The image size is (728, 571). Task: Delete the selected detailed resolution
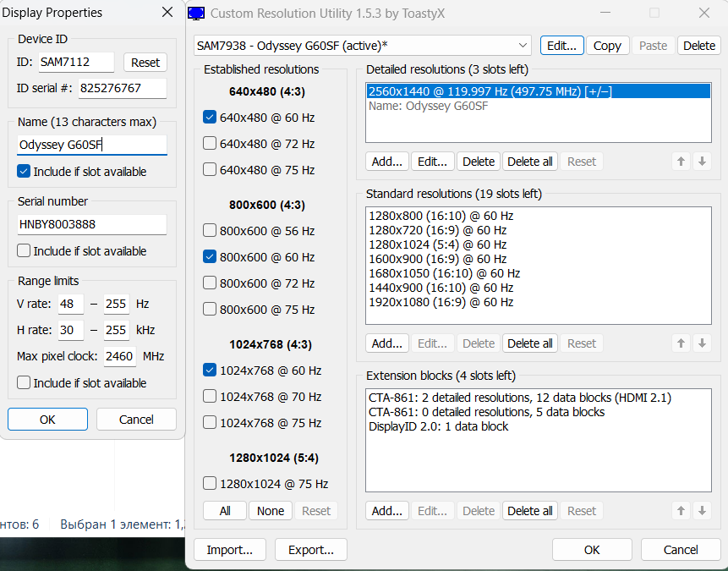point(479,162)
